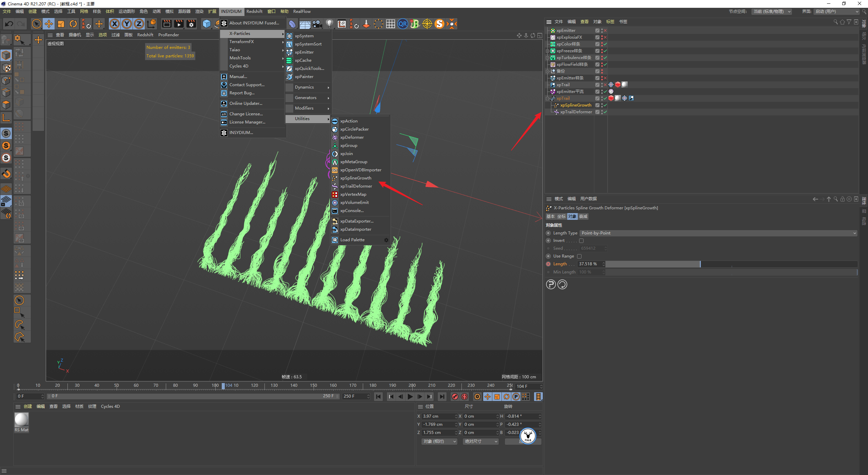Click the Rotate tool icon
This screenshot has width=868, height=475.
[x=73, y=24]
